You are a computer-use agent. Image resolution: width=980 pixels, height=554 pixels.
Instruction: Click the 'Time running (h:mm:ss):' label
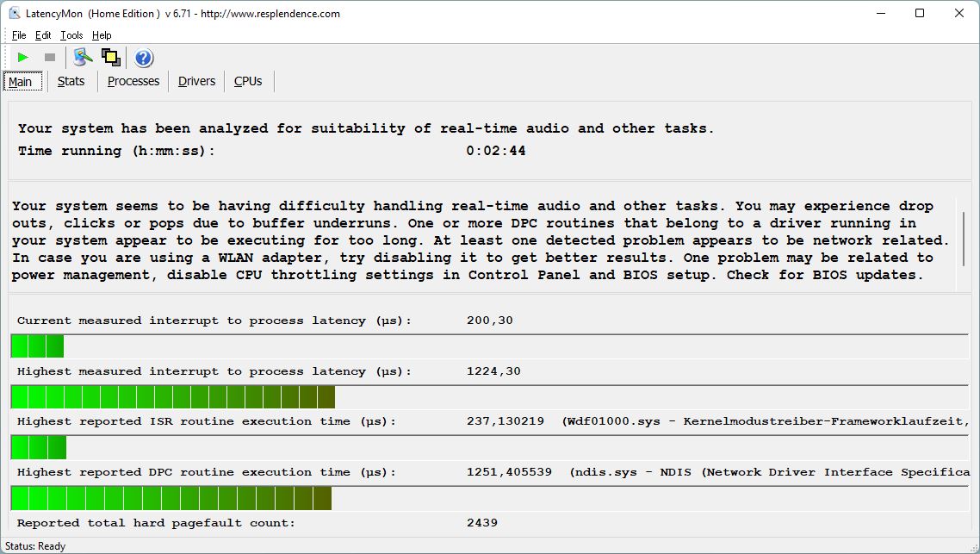[116, 151]
